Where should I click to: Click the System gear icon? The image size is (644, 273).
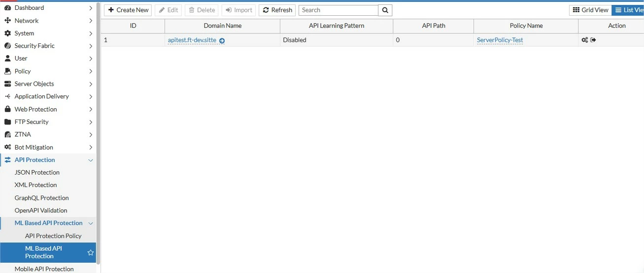click(x=7, y=33)
